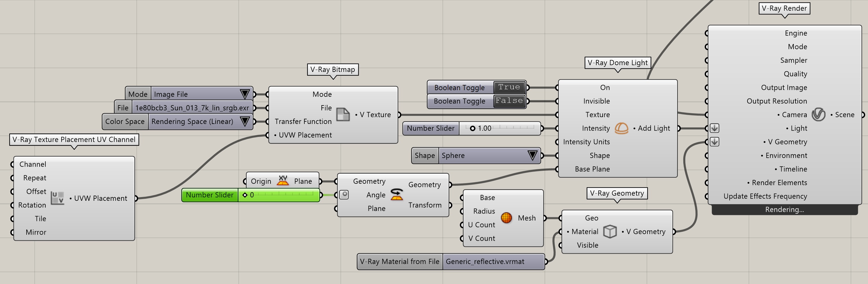Click the orange Mesh Sphere icon
868x284 pixels.
coord(506,218)
